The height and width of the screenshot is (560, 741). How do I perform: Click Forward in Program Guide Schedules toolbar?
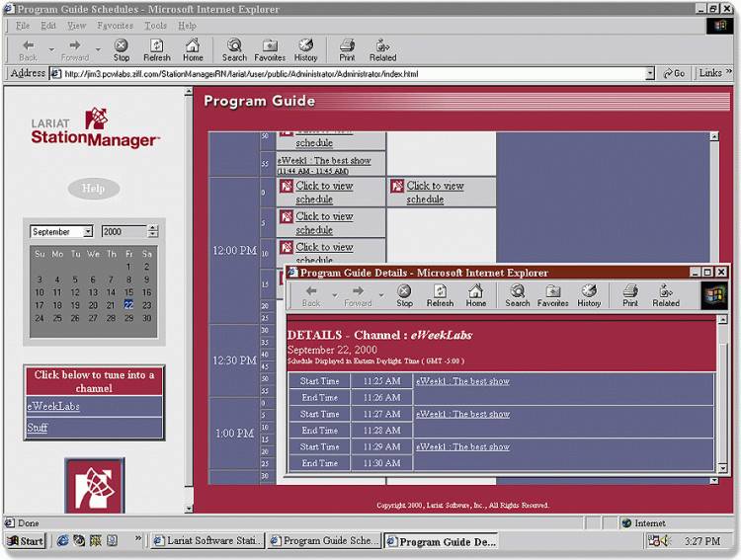click(x=75, y=50)
